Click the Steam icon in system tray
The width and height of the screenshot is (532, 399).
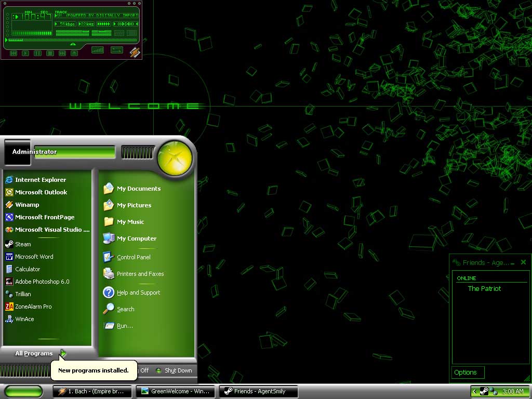click(484, 391)
